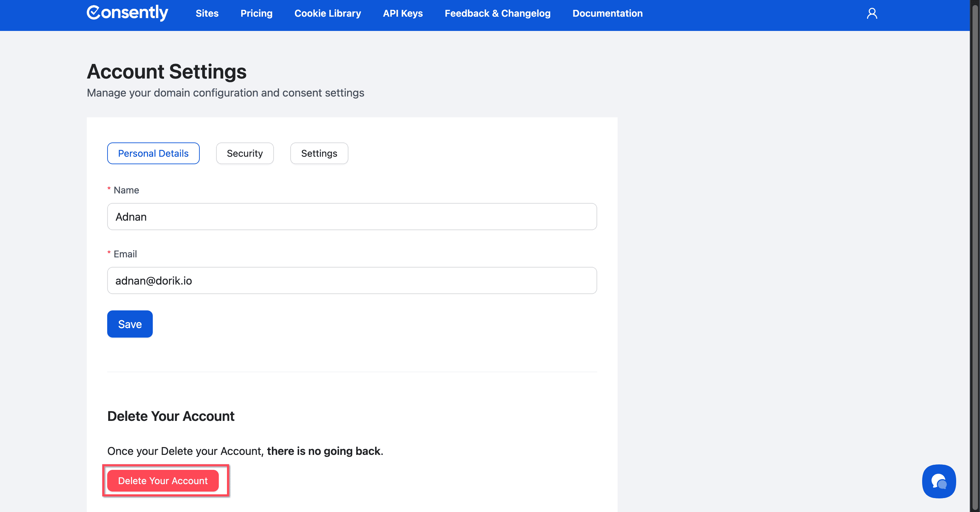The height and width of the screenshot is (512, 980).
Task: Open the Pricing page
Action: (x=257, y=13)
